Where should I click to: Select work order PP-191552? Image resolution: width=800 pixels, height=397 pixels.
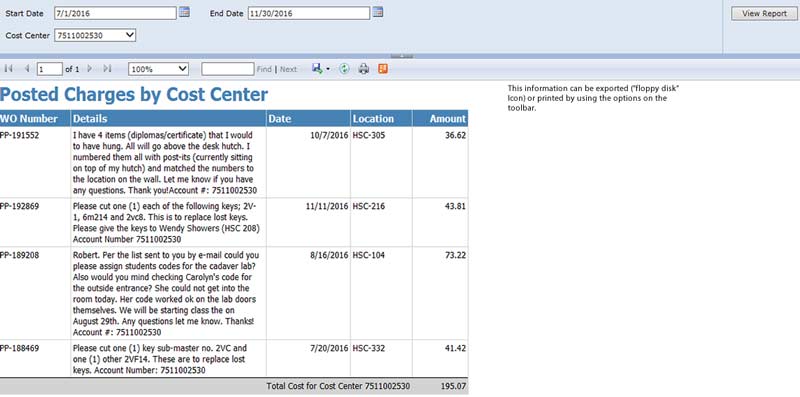(x=19, y=136)
